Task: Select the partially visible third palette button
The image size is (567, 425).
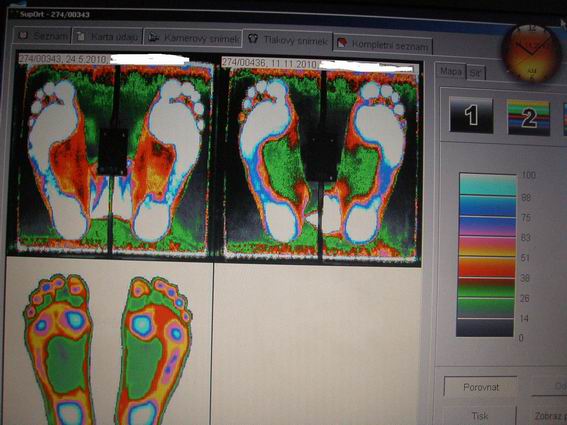Action: point(565,119)
